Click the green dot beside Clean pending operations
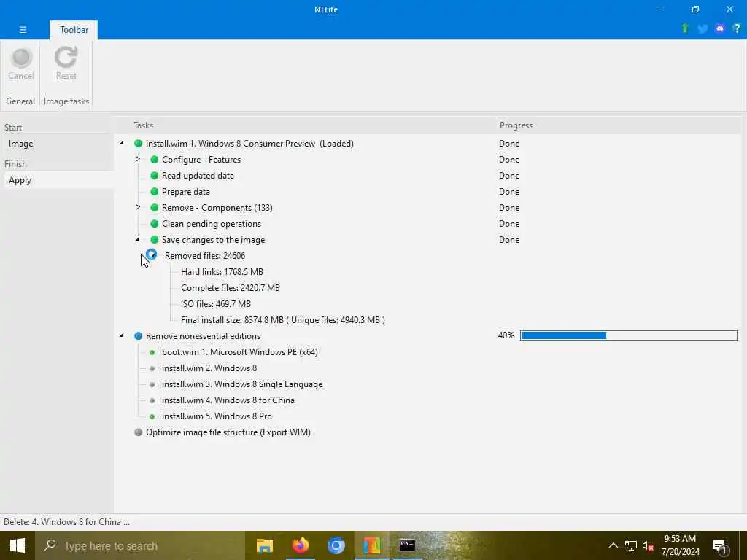747x560 pixels. 155,224
